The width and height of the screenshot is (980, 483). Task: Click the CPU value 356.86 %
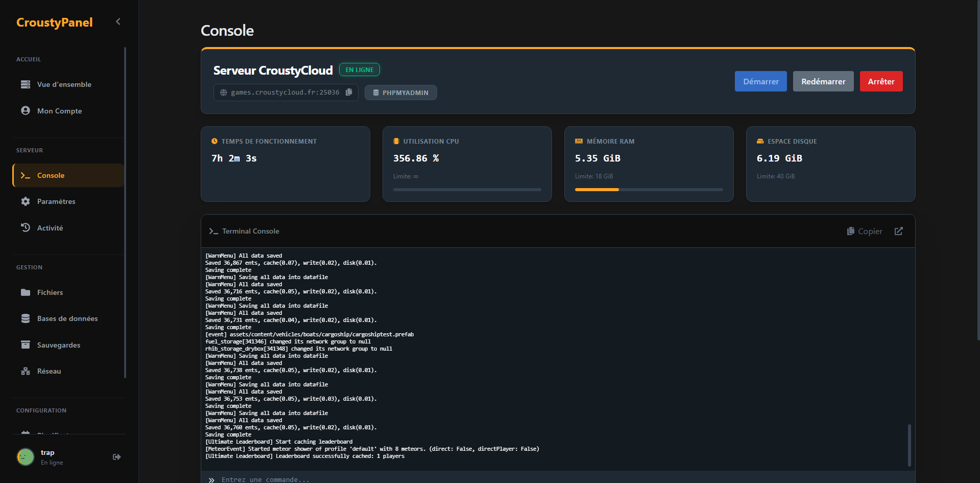click(x=416, y=158)
